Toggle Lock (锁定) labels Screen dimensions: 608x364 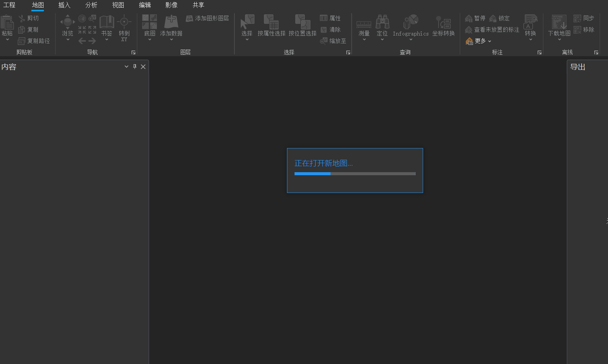click(x=499, y=18)
